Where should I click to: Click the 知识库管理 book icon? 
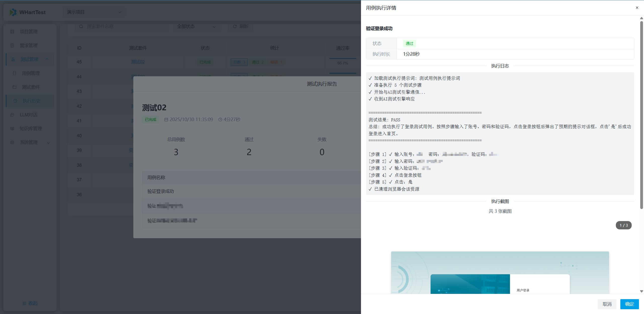[12, 129]
